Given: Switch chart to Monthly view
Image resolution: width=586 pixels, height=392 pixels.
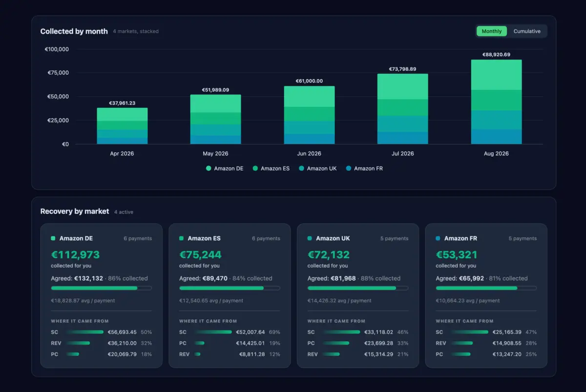Looking at the screenshot, I should (491, 31).
